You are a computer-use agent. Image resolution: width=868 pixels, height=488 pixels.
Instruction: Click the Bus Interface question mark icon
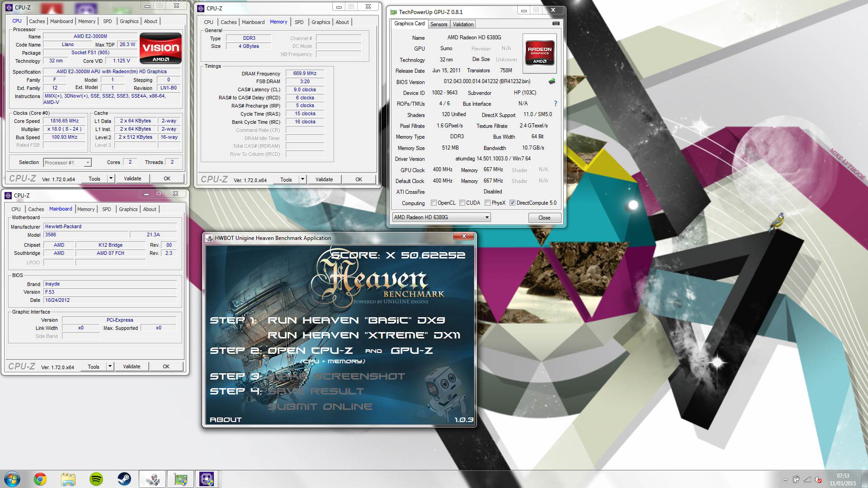tap(556, 103)
